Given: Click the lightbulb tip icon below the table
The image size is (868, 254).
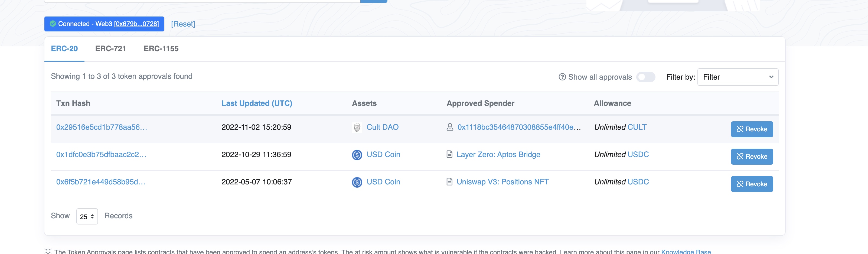Looking at the screenshot, I should (48, 251).
